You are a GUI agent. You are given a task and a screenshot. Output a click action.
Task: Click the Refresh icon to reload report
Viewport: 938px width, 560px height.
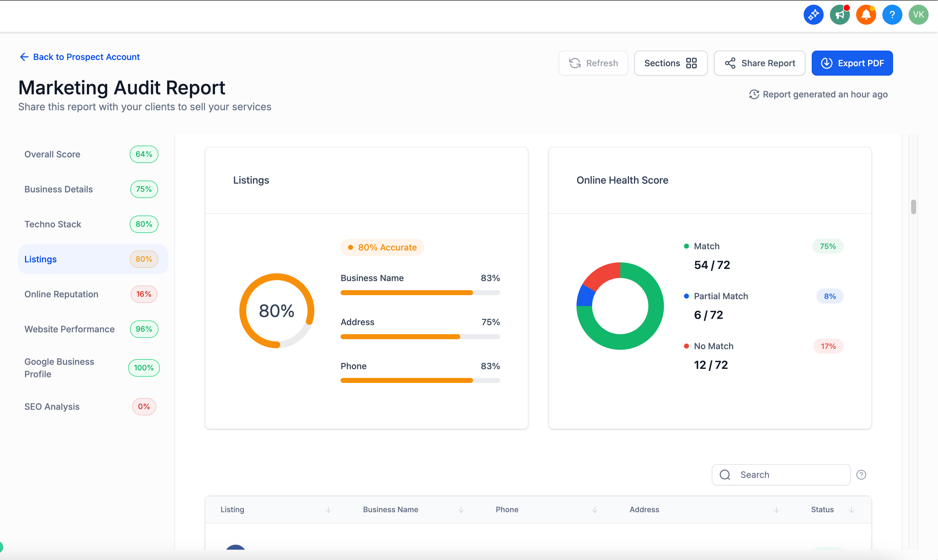click(x=575, y=63)
